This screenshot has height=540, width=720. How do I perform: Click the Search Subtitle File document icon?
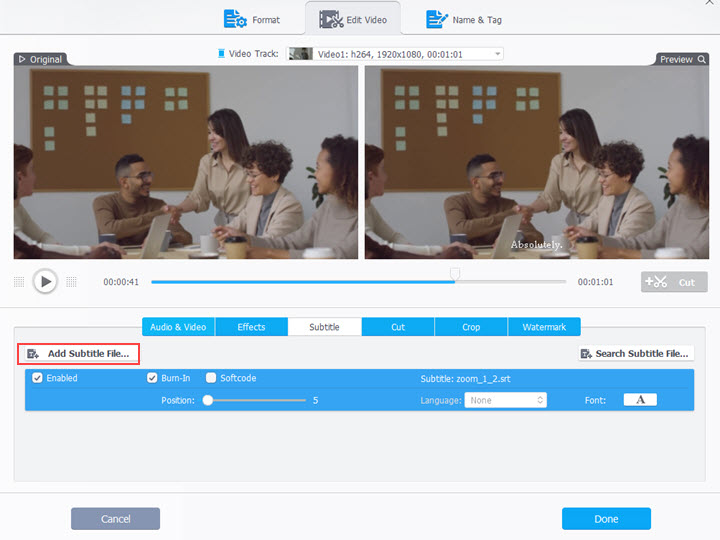coord(586,354)
